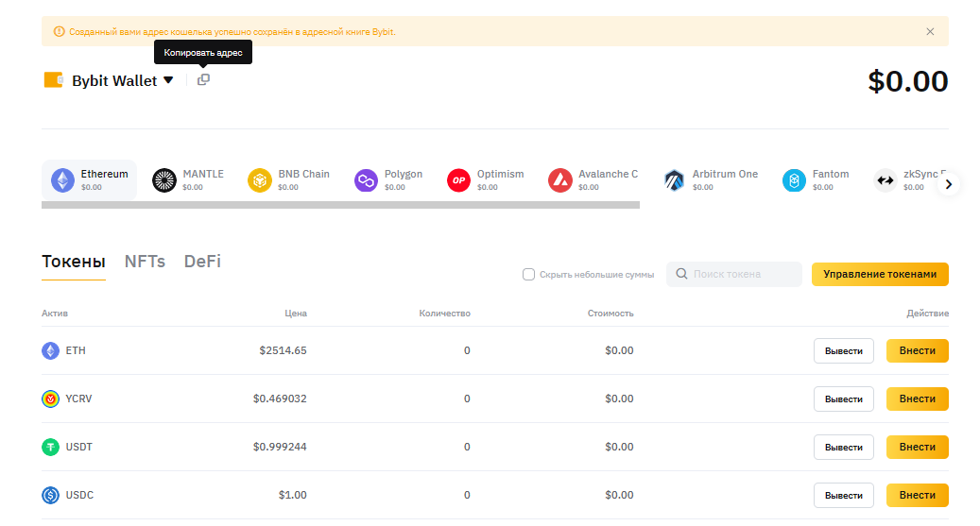Switch to the Токены tab
980x526 pixels.
coord(74,262)
